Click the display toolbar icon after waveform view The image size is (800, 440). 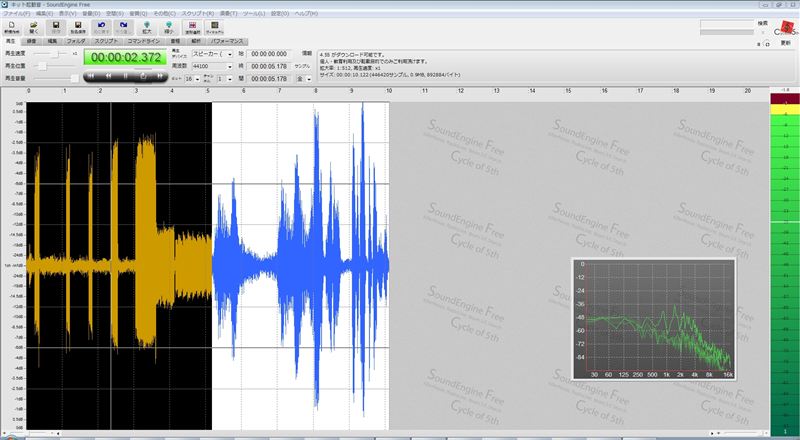[x=214, y=27]
